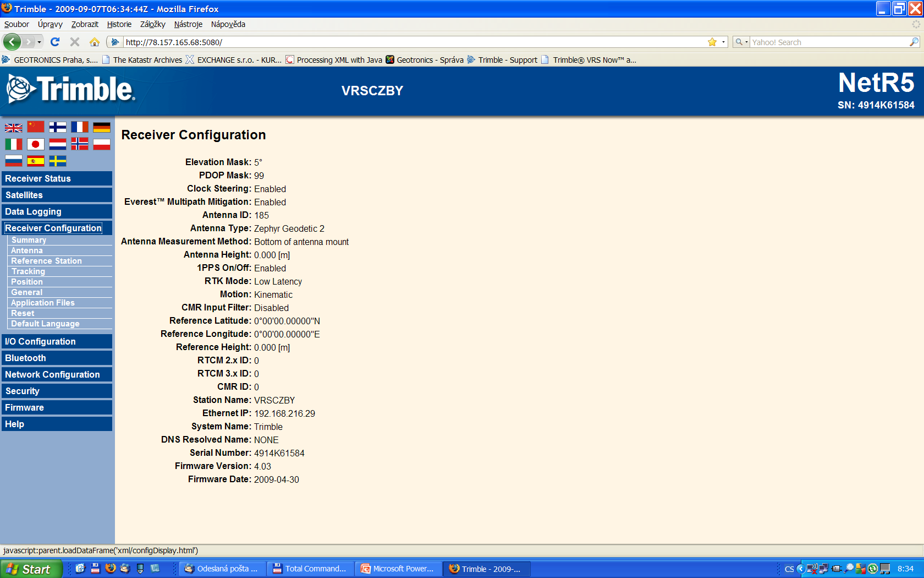The height and width of the screenshot is (578, 924).
Task: Open the Nástroje menu
Action: coord(188,24)
